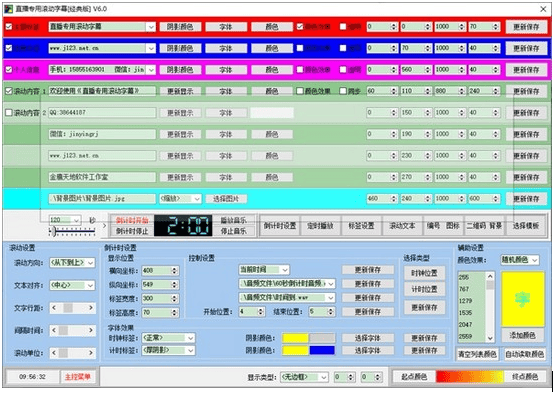The height and width of the screenshot is (394, 555).
Task: Click the 文字行距 scroll slider
Action: tap(73, 308)
